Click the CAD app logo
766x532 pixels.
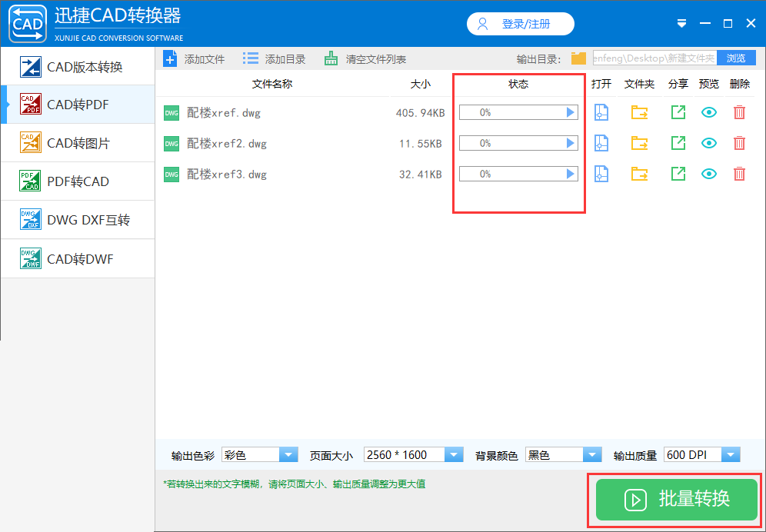pyautogui.click(x=28, y=24)
